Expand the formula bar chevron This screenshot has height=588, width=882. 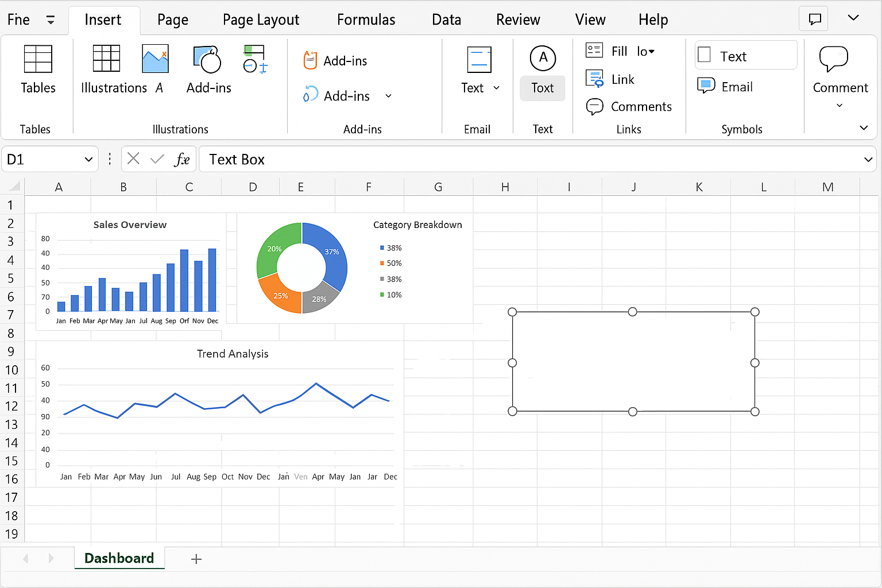pos(868,160)
